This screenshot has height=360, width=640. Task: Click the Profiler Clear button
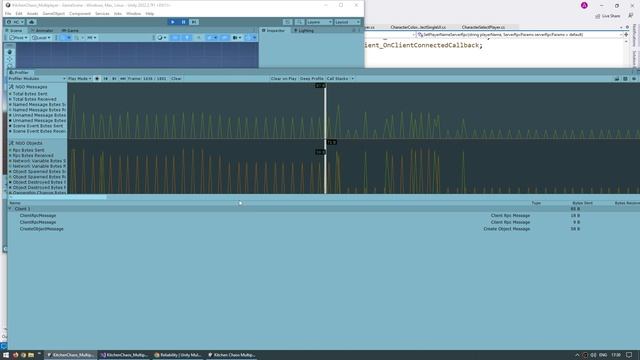pos(176,78)
